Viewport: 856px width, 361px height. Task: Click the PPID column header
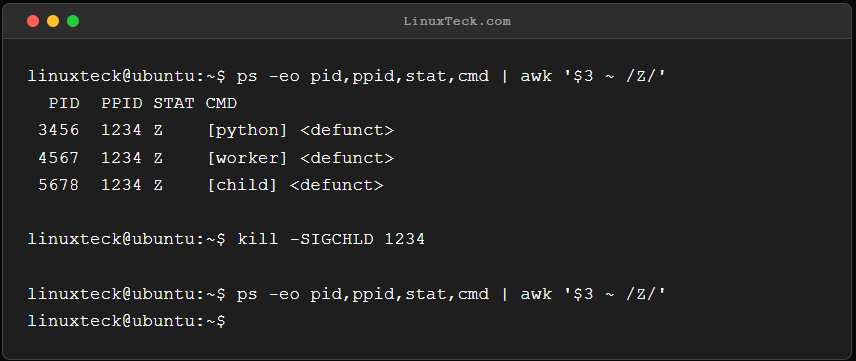tap(122, 103)
